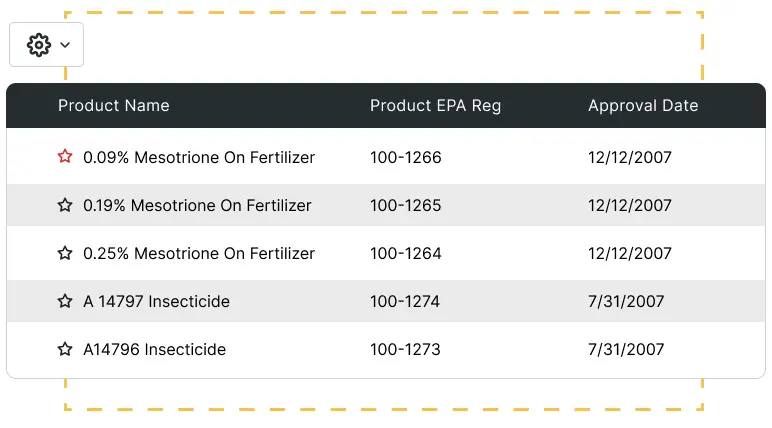Select the 0.09% Mesotrione On Fertilizer name
The width and height of the screenshot is (772, 428).
[199, 157]
